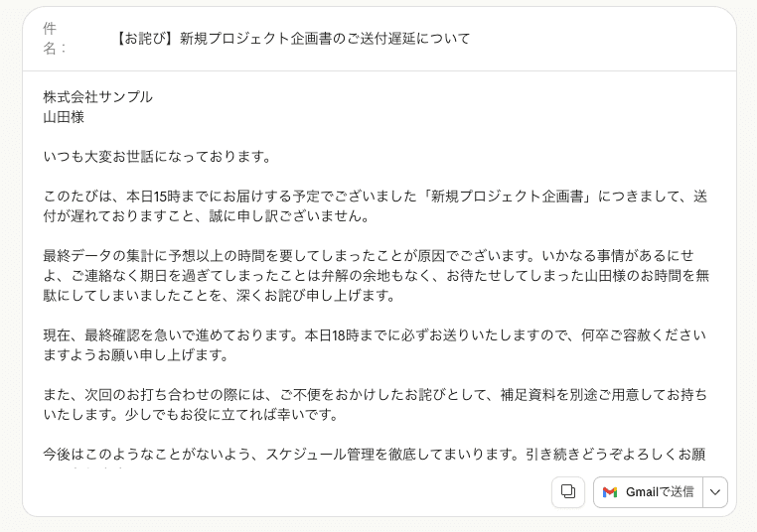This screenshot has height=532, width=757.
Task: Click the line ending 誠に申し訳ございません
Action: (206, 216)
